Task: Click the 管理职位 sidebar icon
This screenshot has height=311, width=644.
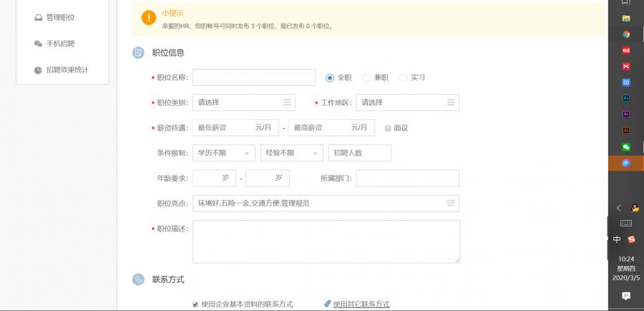Action: click(38, 17)
